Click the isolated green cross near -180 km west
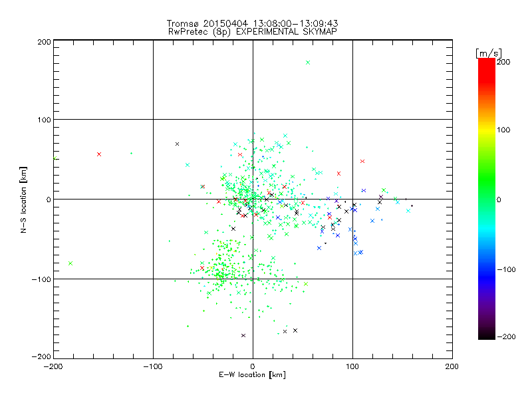Screen dimensions: 532x399 (x=70, y=263)
